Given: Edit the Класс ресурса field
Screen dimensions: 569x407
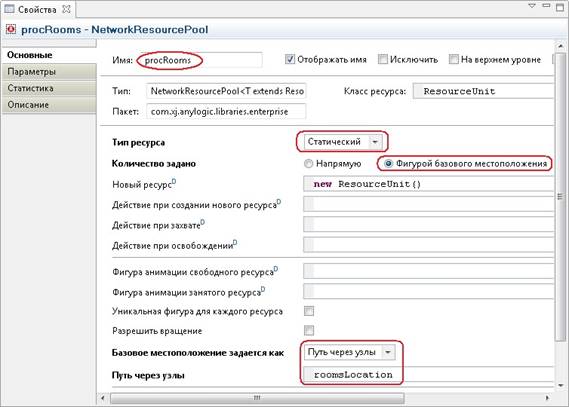Looking at the screenshot, I should (483, 91).
